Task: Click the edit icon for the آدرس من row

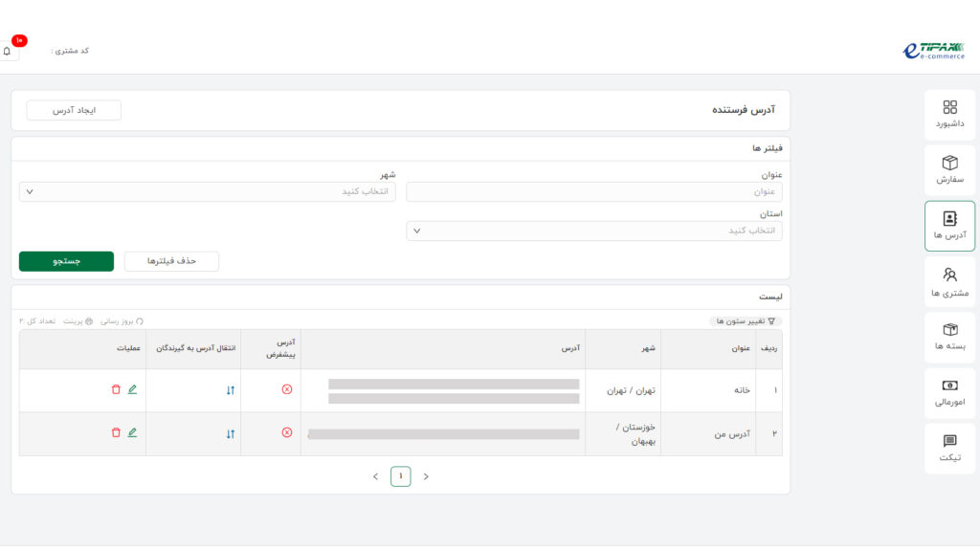Action: pos(132,432)
